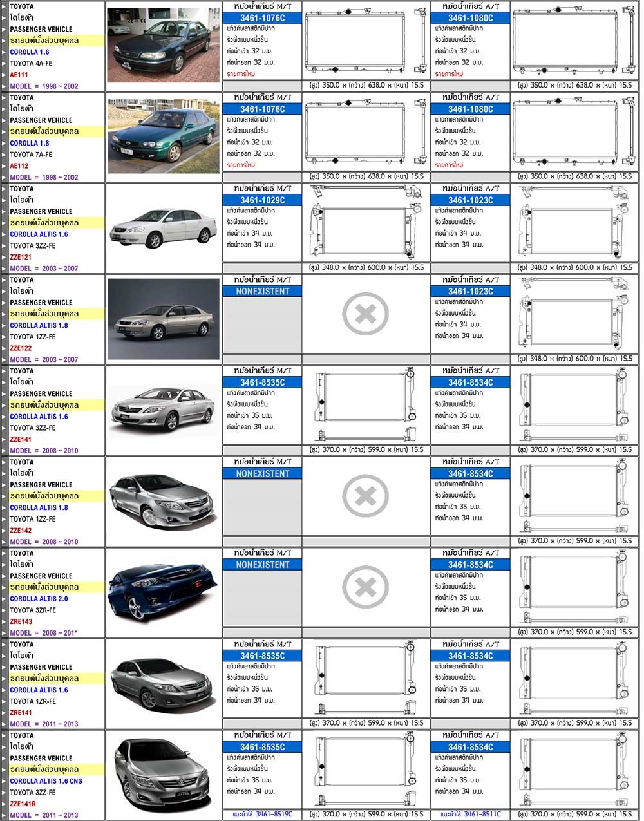
Task: View A/T radiator diagram in ZZE141R row
Action: tap(574, 770)
